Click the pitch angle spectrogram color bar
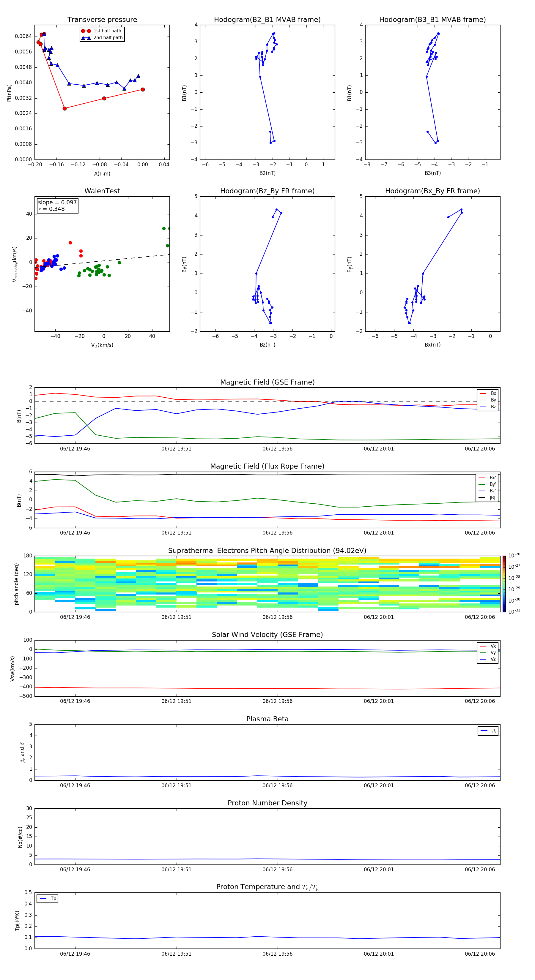 (504, 584)
